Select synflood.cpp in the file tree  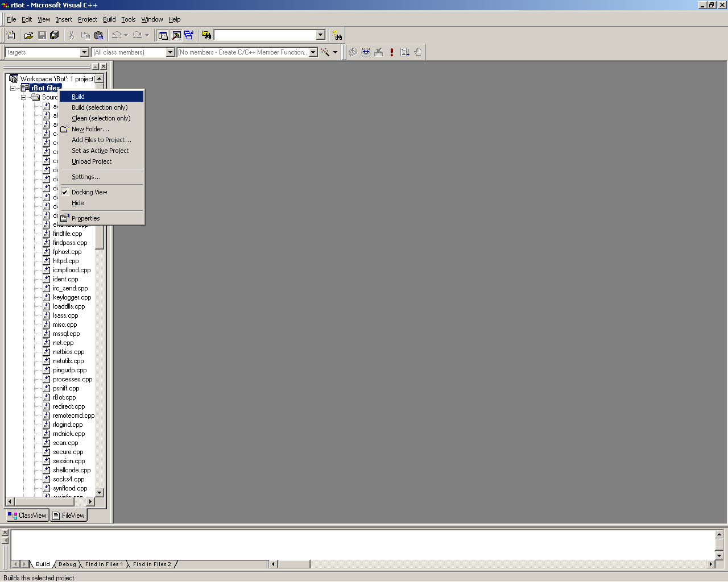70,488
